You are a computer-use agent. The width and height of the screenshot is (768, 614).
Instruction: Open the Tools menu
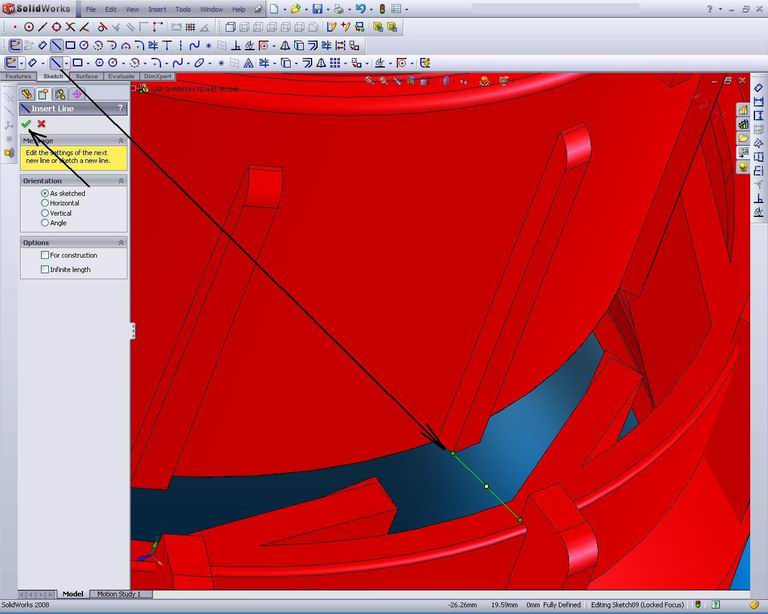[x=183, y=9]
